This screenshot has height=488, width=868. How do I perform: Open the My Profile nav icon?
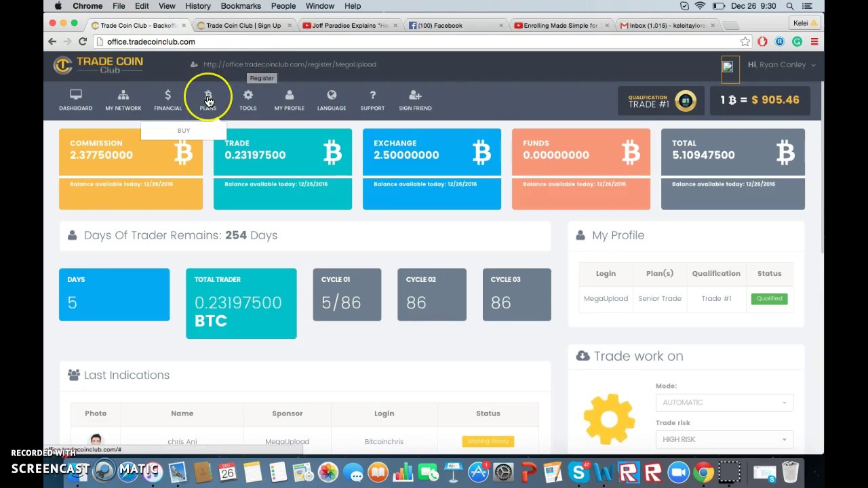pos(289,100)
